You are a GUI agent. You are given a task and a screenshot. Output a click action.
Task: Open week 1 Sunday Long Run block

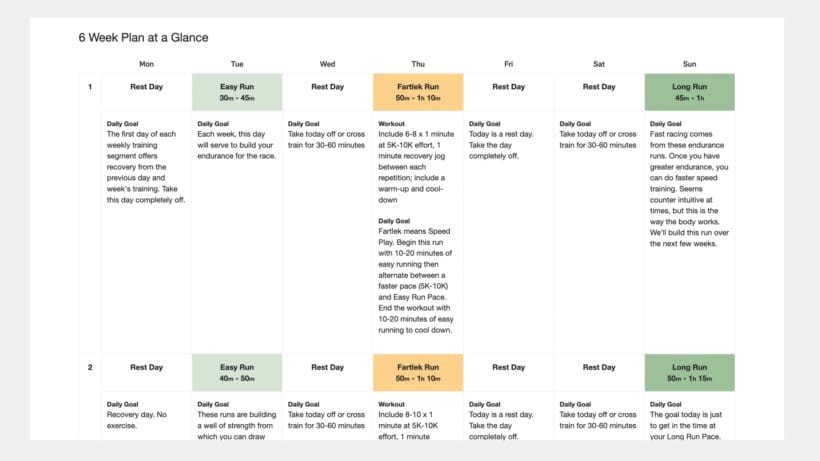coord(689,91)
